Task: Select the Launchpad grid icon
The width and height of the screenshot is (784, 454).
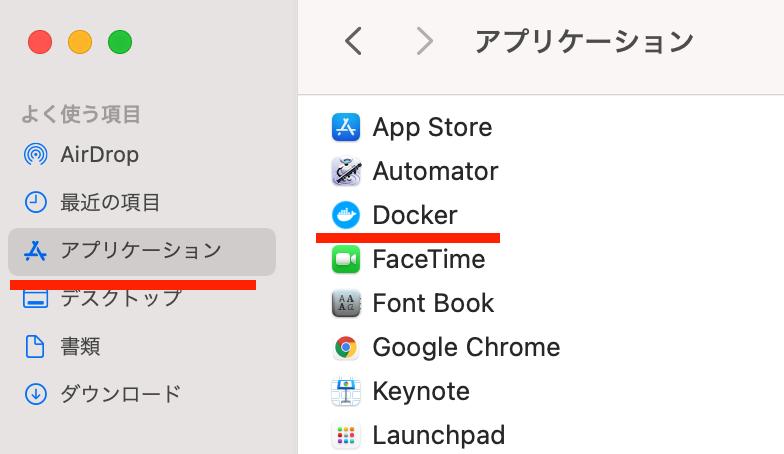Action: [x=346, y=435]
